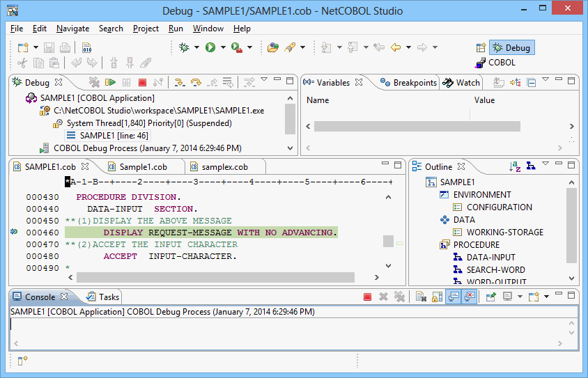Screen dimensions: 588x378
Task: Click the Step Into icon
Action: click(180, 82)
